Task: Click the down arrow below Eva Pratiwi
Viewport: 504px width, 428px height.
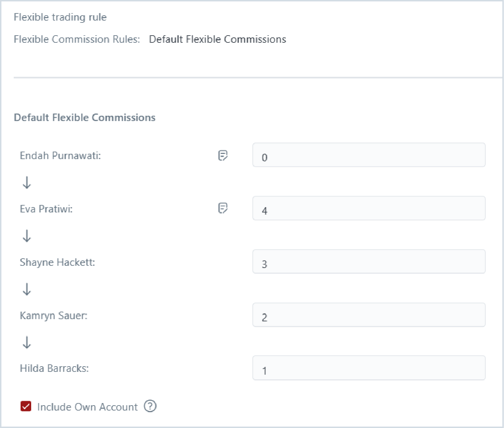Action: 27,236
